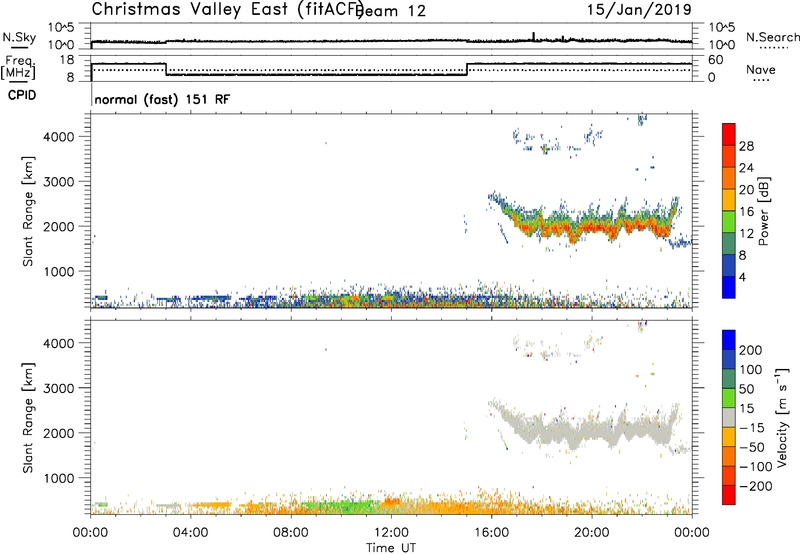Click the 'Freq. [MHz]' axis label

pyautogui.click(x=18, y=67)
